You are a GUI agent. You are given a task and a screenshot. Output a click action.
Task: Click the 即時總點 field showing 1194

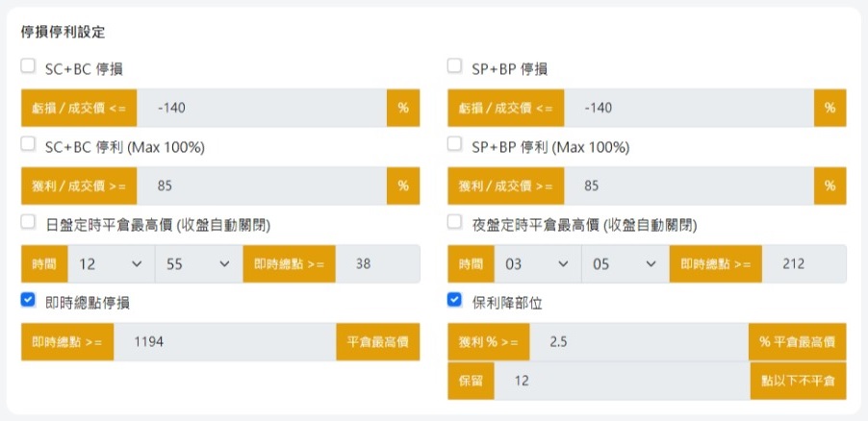[x=224, y=342]
